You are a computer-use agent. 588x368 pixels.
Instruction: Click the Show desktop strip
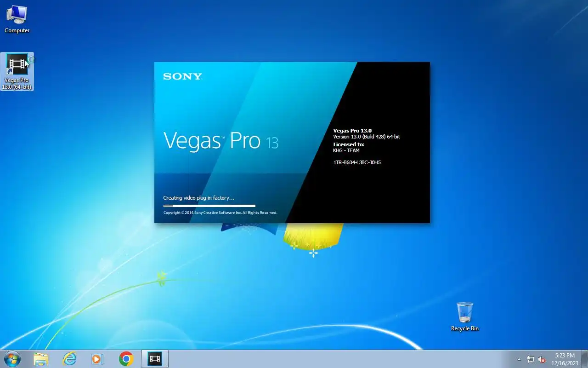[x=584, y=359]
